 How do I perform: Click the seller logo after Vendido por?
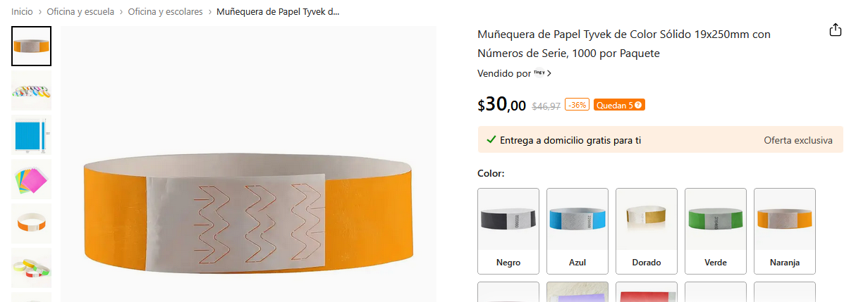539,73
